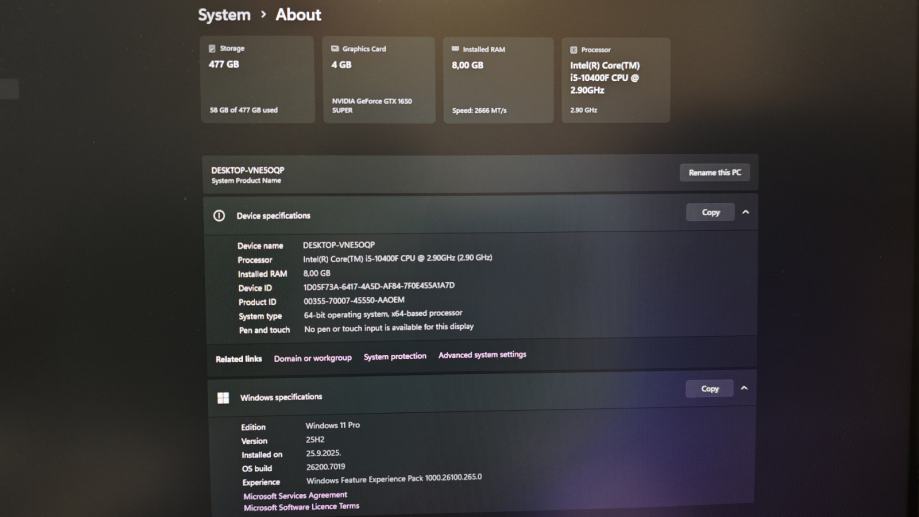Select the Product ID value 00355-70007-45550-AAOEM

click(354, 301)
